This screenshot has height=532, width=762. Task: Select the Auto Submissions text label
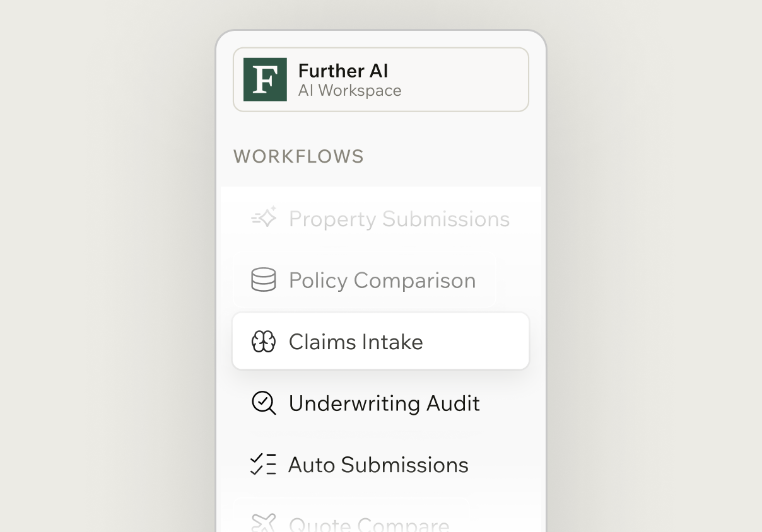click(378, 465)
